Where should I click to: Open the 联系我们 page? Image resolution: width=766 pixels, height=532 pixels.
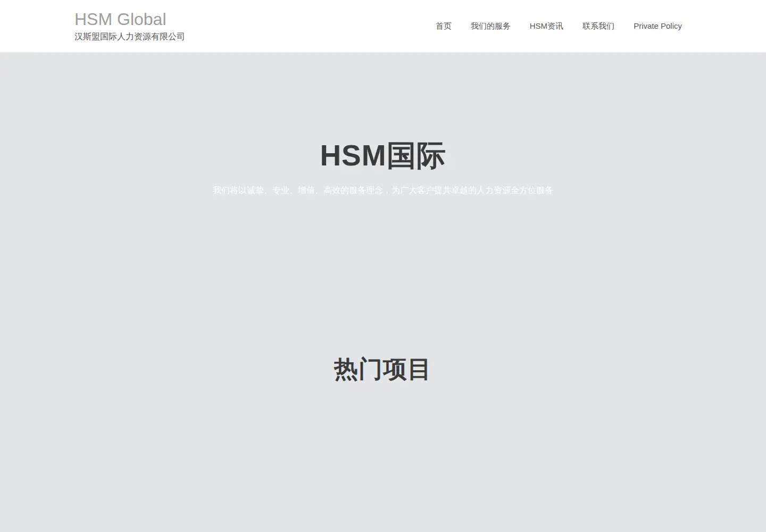coord(598,26)
